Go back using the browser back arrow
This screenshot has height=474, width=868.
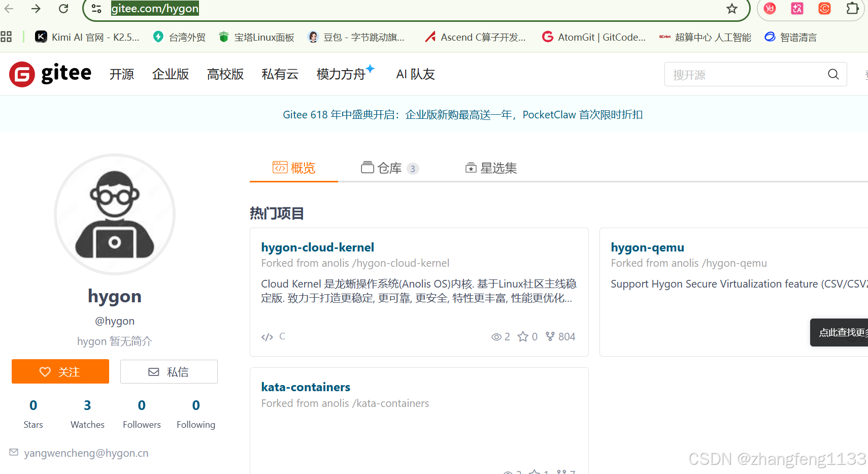[x=9, y=9]
